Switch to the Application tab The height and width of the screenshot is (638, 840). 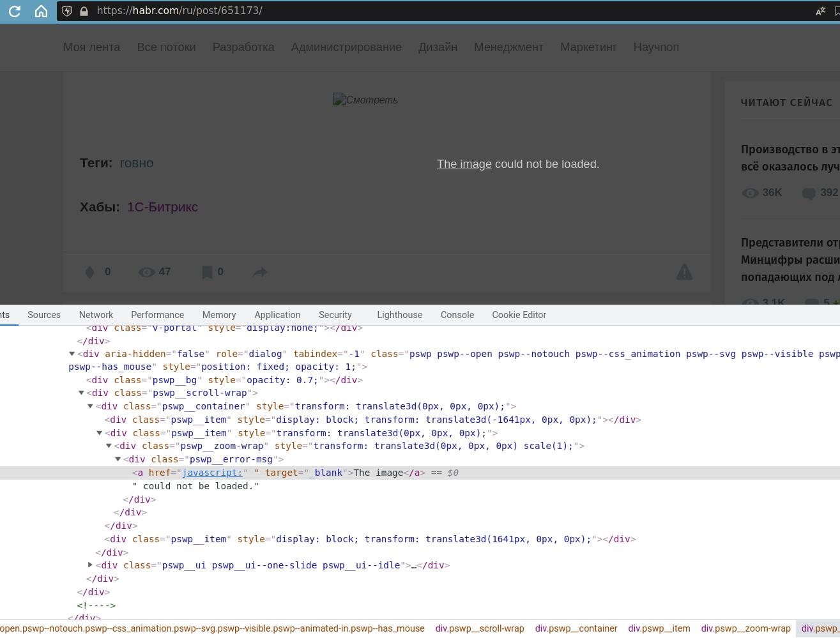[277, 315]
